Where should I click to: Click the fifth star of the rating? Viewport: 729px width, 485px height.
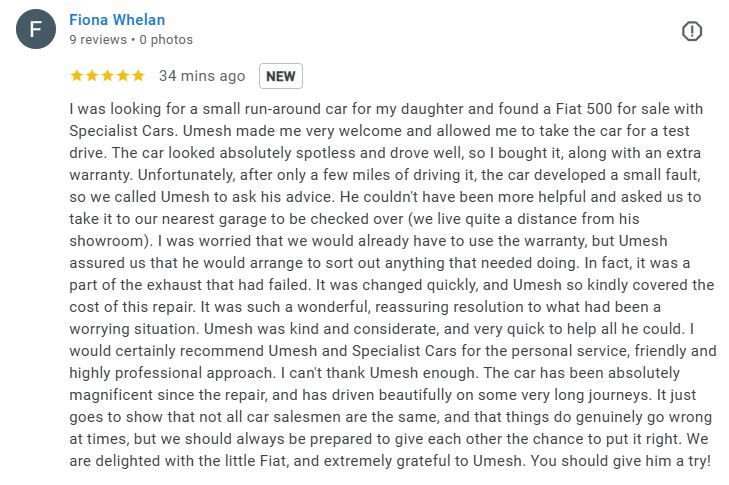[138, 76]
